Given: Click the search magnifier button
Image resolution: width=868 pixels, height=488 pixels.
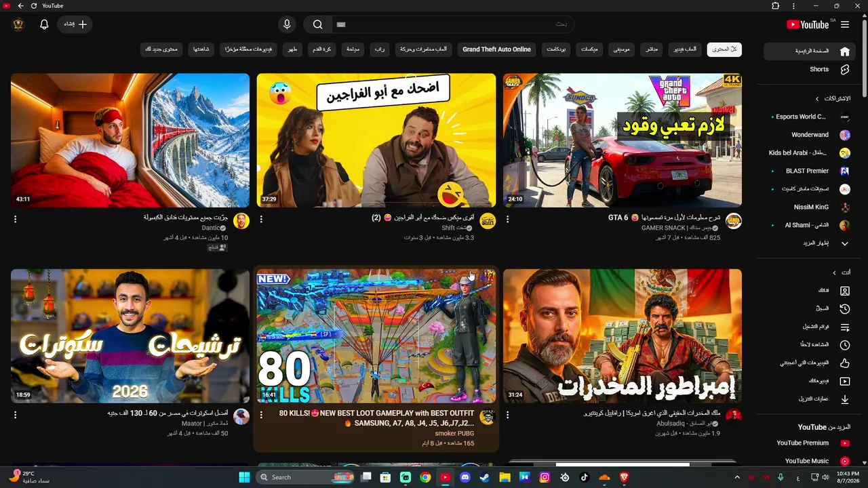Looking at the screenshot, I should click(x=317, y=24).
